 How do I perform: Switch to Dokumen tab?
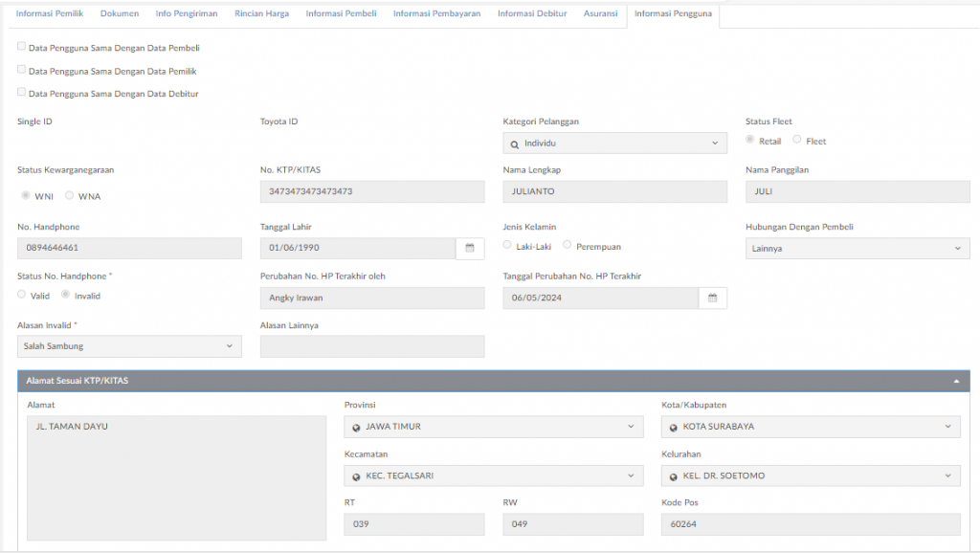(x=120, y=13)
